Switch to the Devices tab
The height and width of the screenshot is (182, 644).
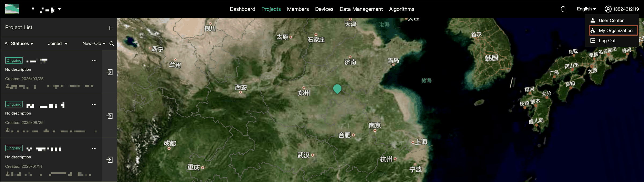tap(324, 9)
